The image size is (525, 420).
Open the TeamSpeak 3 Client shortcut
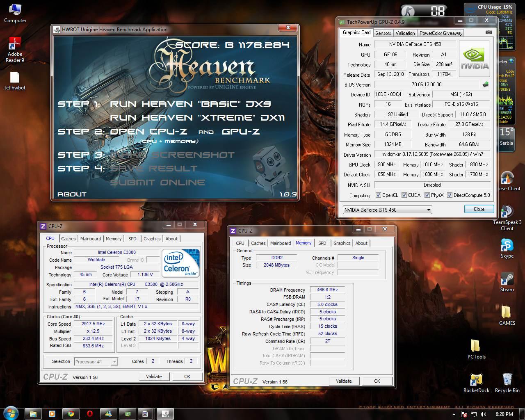point(507,218)
